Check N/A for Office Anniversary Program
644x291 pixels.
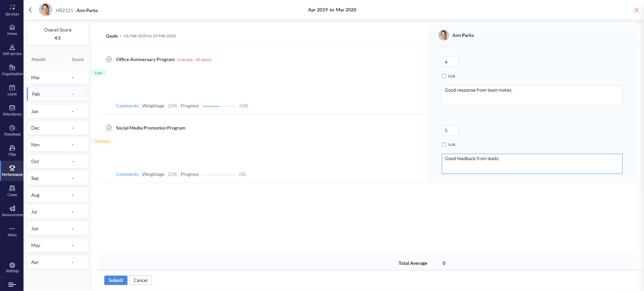(444, 76)
